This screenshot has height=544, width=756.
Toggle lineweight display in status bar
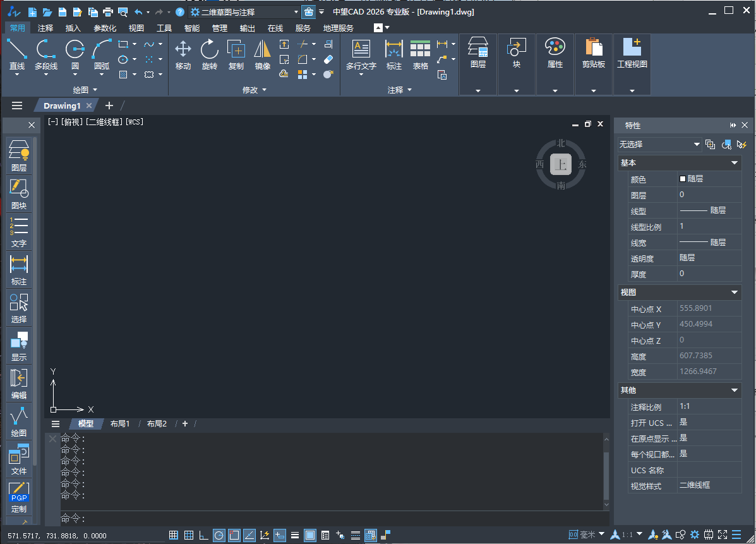tap(295, 535)
